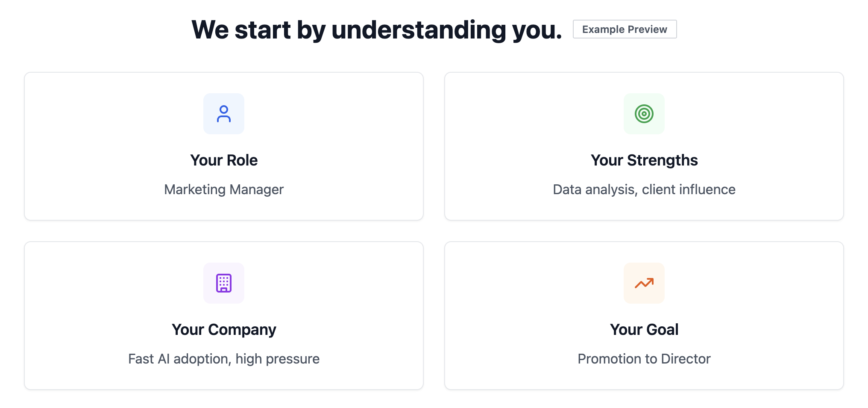The image size is (868, 408).
Task: Click the orange trending-up arrow icon
Action: point(644,283)
